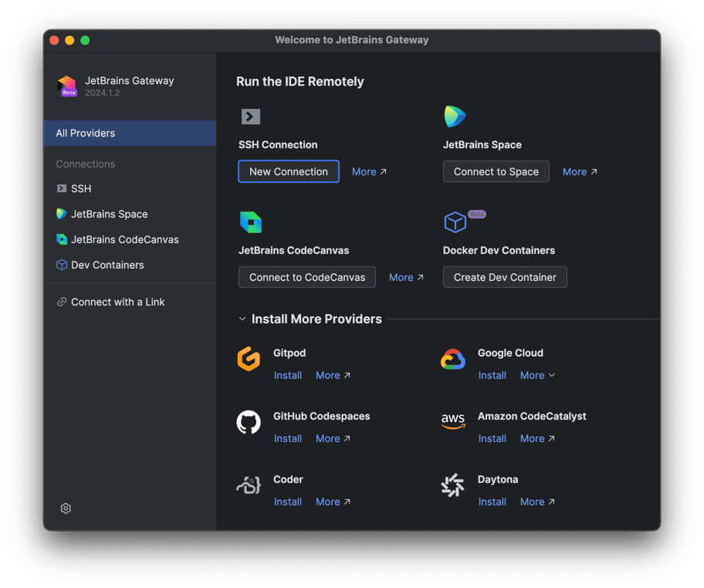Open More link for Daytona
The width and height of the screenshot is (704, 588).
537,502
